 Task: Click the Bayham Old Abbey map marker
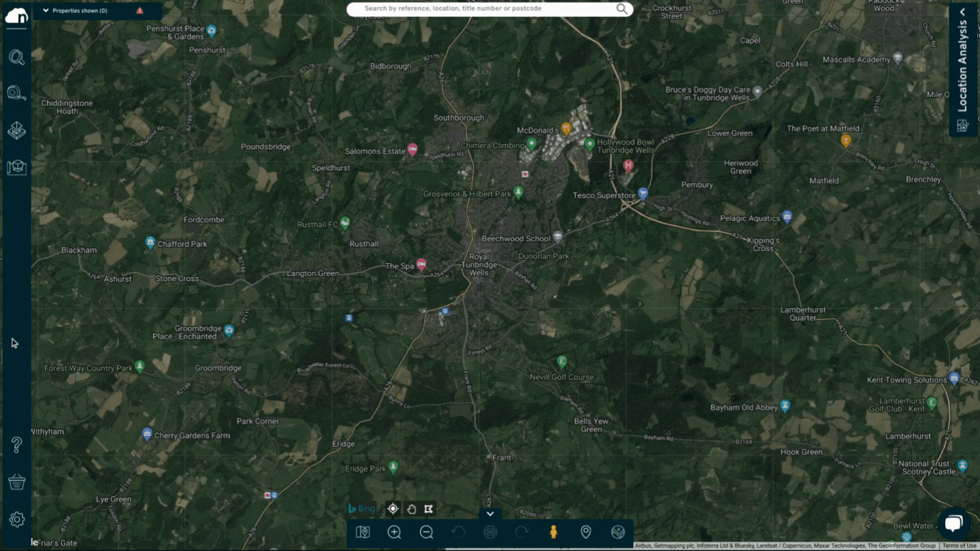click(785, 406)
